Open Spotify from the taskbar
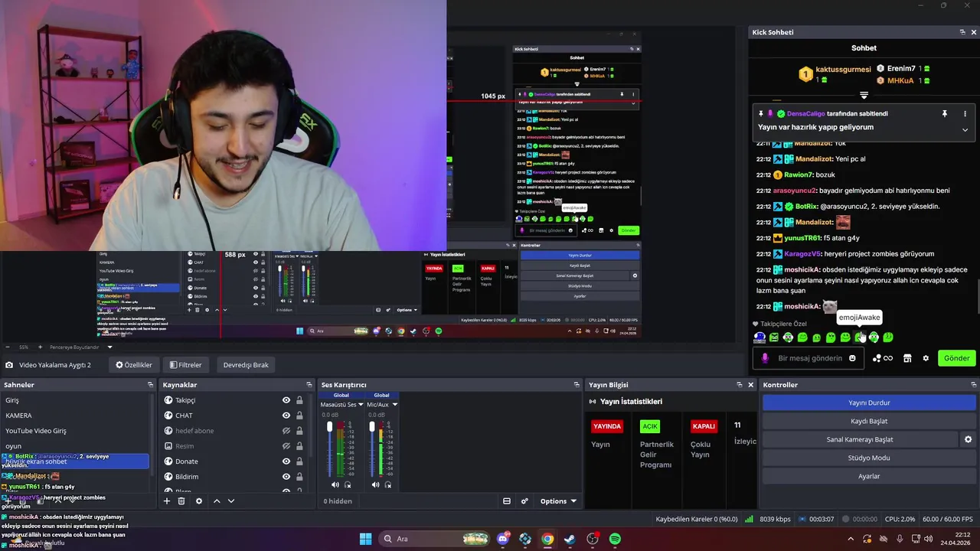980x551 pixels. pyautogui.click(x=615, y=539)
